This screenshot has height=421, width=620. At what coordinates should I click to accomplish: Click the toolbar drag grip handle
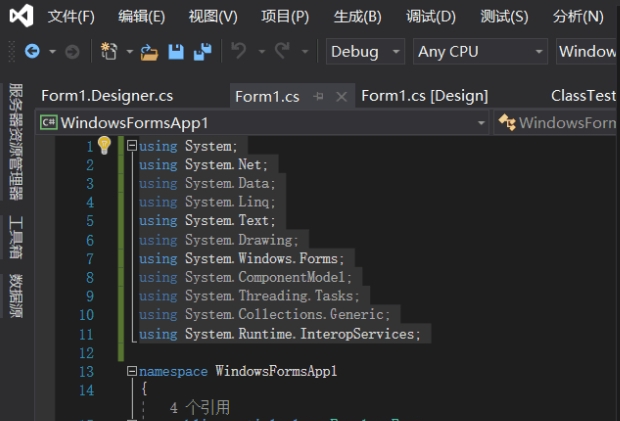pos(11,51)
